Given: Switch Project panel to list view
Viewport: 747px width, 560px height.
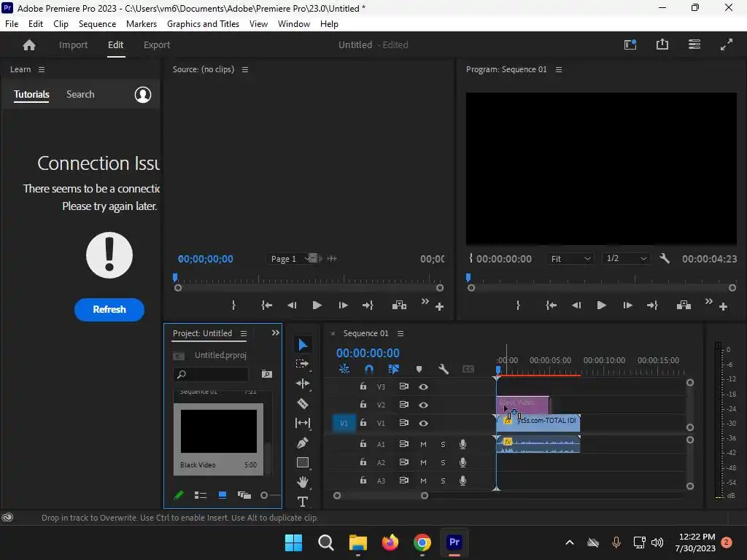Looking at the screenshot, I should point(201,495).
